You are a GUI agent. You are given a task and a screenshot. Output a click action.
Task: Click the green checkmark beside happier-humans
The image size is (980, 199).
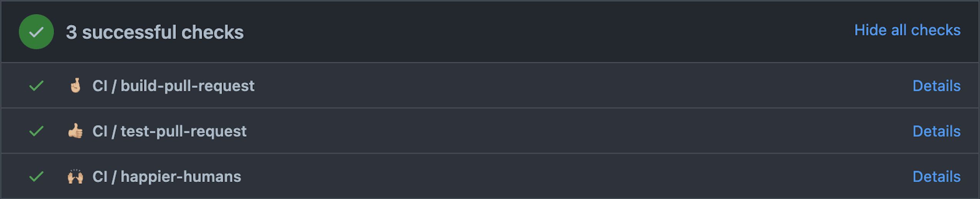[x=36, y=177]
